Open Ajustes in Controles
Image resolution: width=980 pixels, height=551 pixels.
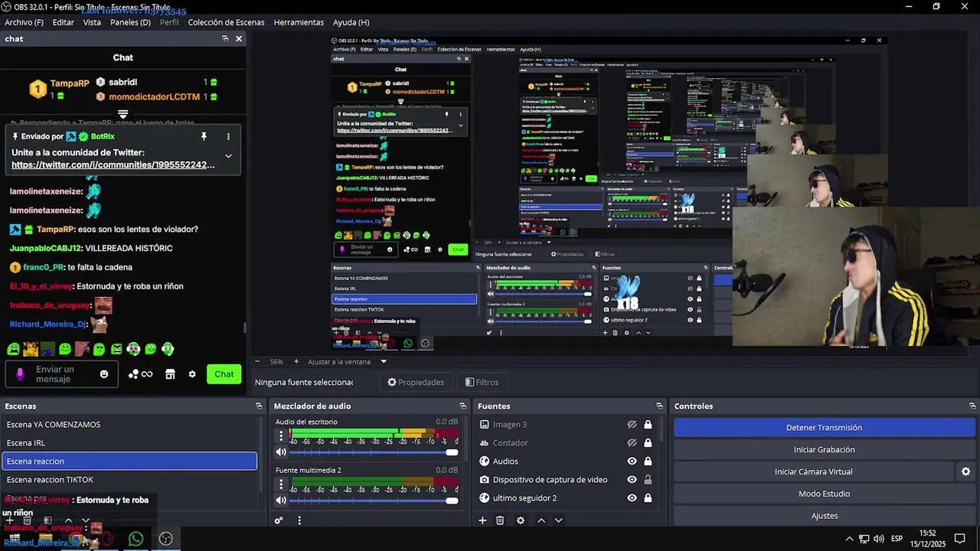click(x=824, y=516)
